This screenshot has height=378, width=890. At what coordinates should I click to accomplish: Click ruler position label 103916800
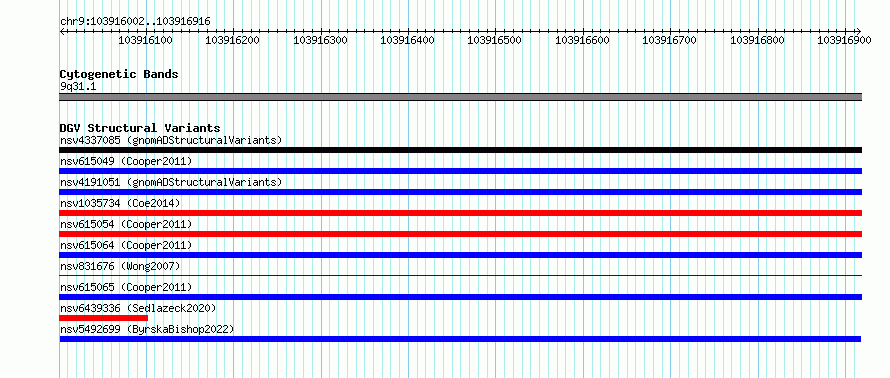(757, 40)
